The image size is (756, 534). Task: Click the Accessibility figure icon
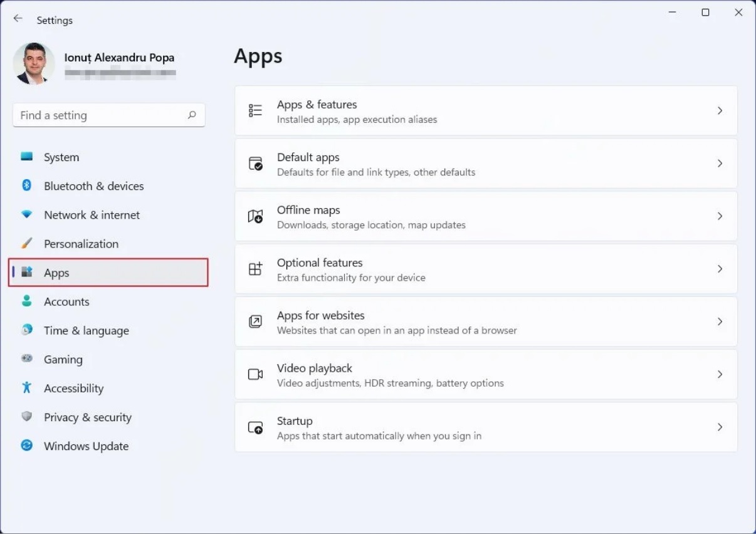click(26, 387)
